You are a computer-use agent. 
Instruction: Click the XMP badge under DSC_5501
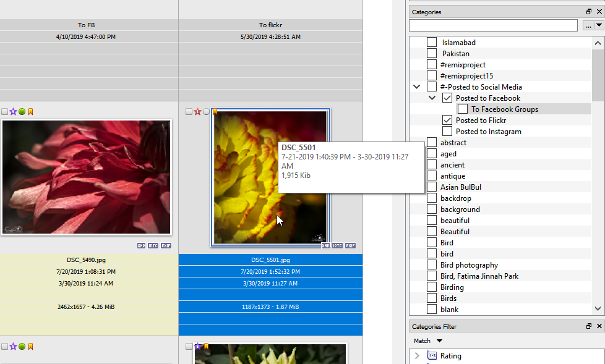pos(325,246)
